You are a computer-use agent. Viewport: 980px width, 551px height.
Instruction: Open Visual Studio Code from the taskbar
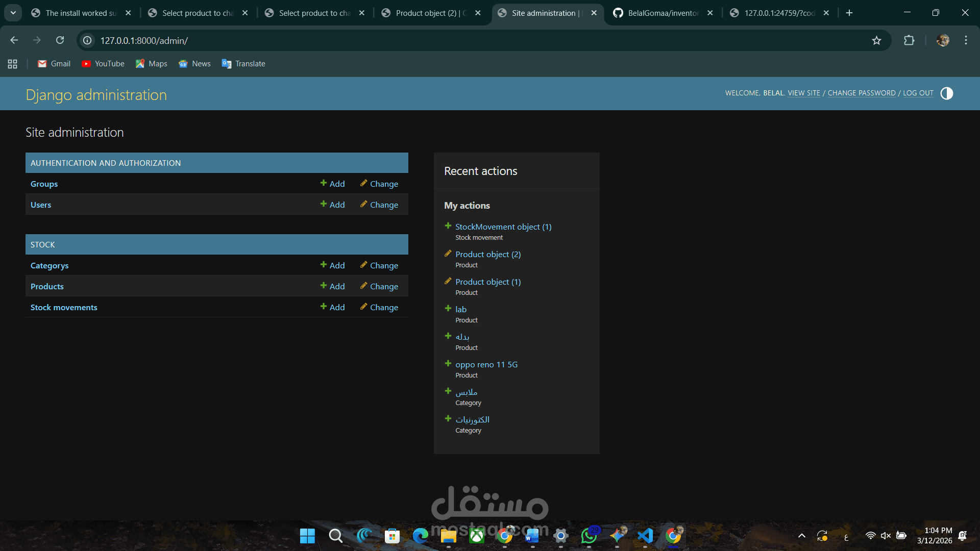pyautogui.click(x=645, y=536)
